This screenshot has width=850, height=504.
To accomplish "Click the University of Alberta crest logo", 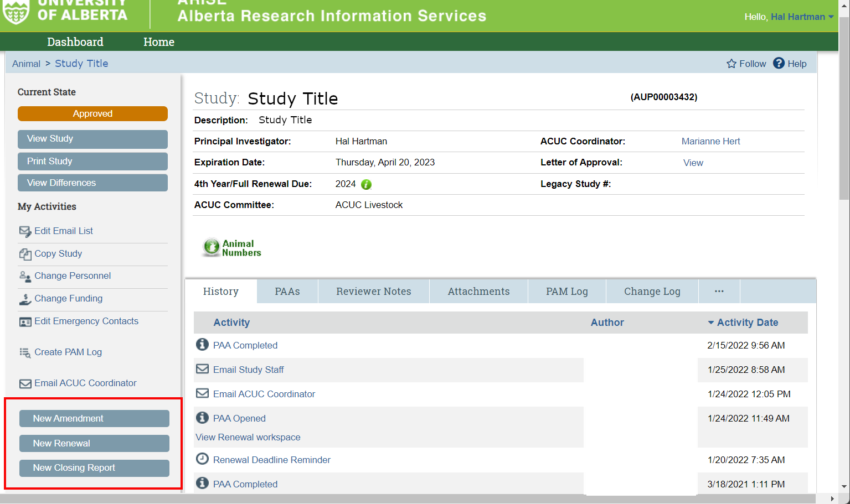I will coord(16,11).
